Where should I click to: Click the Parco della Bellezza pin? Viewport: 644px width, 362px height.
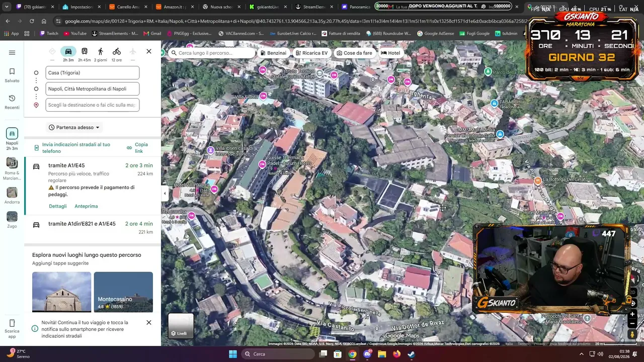(x=488, y=71)
